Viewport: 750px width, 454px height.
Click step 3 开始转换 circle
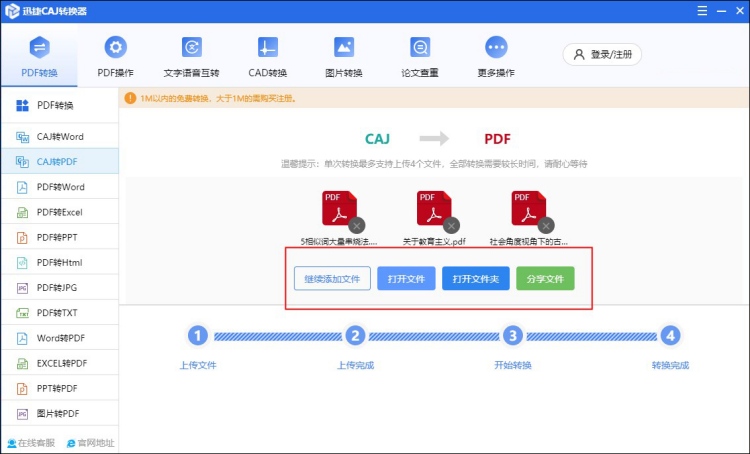point(512,336)
